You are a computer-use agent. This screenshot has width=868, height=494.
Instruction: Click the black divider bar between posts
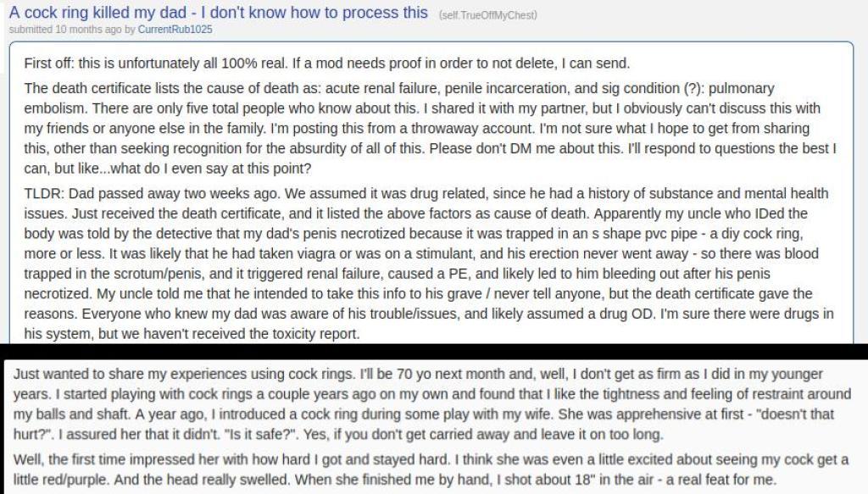(x=434, y=352)
